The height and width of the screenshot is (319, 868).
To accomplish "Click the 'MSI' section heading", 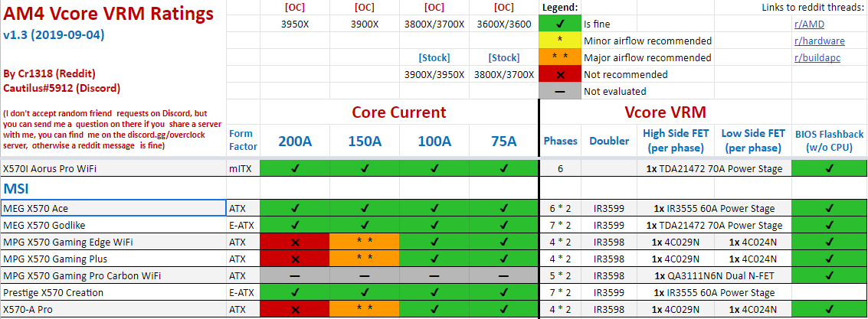I will (17, 188).
